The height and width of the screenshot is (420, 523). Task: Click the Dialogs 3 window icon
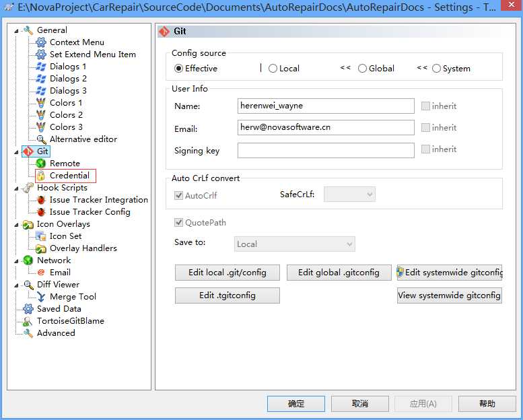tap(40, 91)
